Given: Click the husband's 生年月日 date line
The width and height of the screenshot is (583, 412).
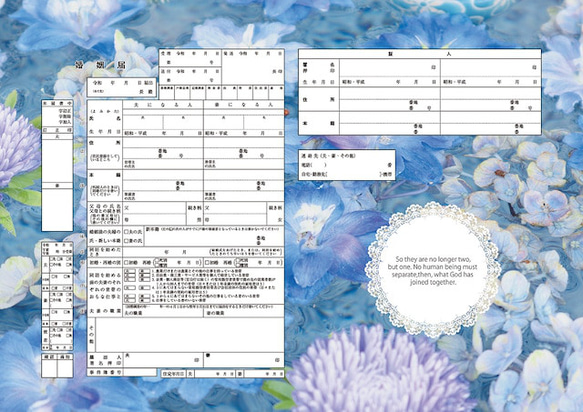Looking at the screenshot, I should click(163, 133).
